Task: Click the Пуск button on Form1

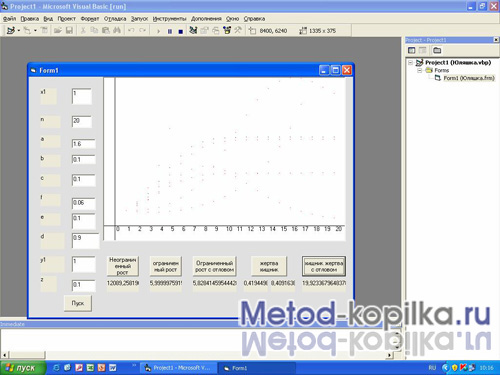Action: click(x=78, y=303)
